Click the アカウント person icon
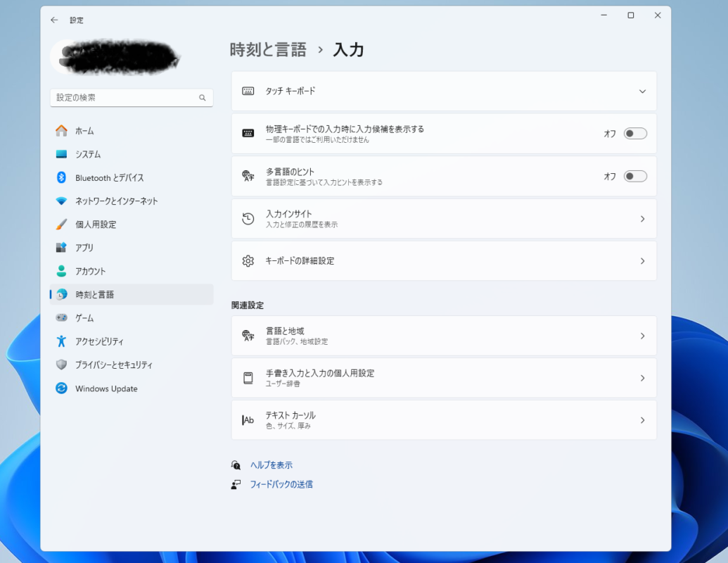 tap(61, 271)
